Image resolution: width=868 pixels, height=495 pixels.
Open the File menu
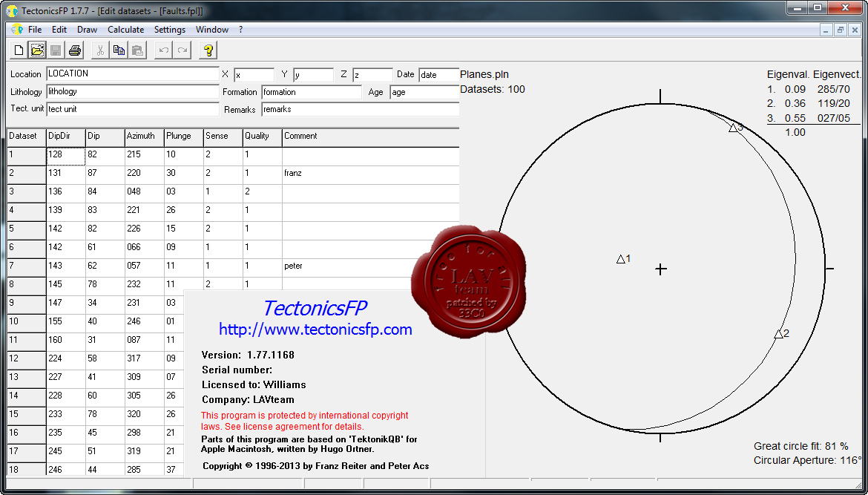[35, 30]
